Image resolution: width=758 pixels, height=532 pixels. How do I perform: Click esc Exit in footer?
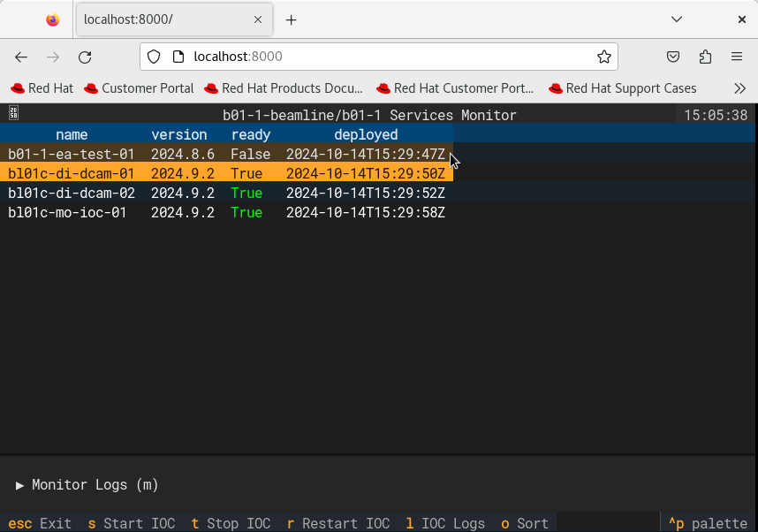click(40, 523)
